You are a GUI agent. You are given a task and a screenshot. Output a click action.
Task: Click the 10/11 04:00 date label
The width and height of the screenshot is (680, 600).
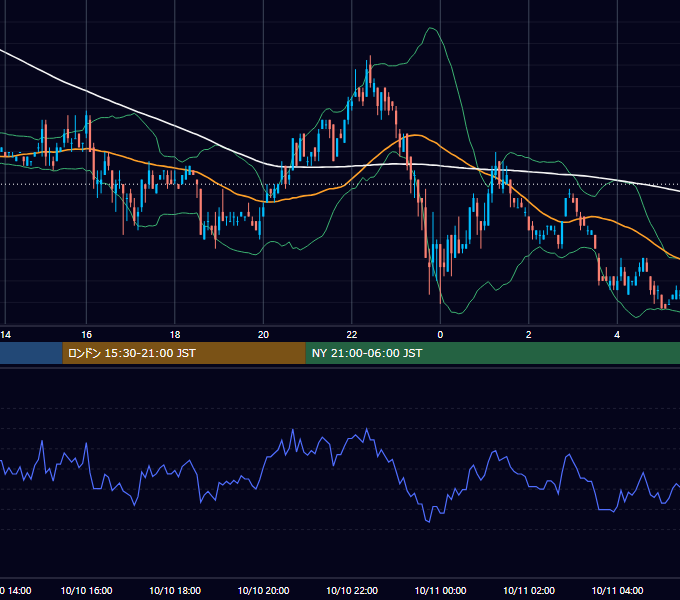(617, 590)
